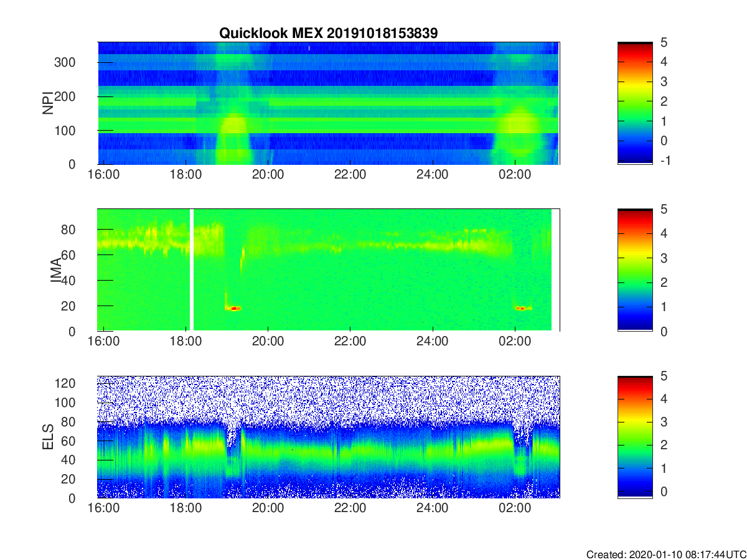Click the yellow-green blob near 02:00 in NPI
Viewport: 747px width, 560px height.
coord(519,128)
